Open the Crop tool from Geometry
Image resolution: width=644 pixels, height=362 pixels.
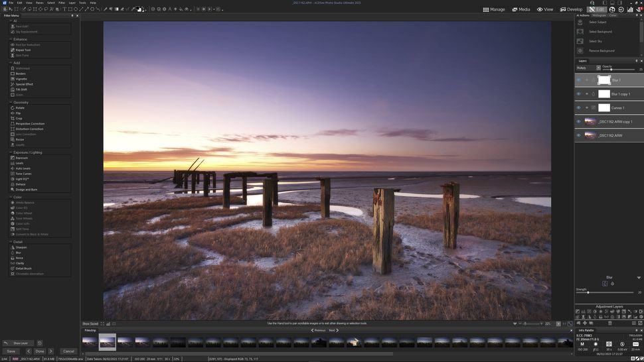(x=19, y=119)
